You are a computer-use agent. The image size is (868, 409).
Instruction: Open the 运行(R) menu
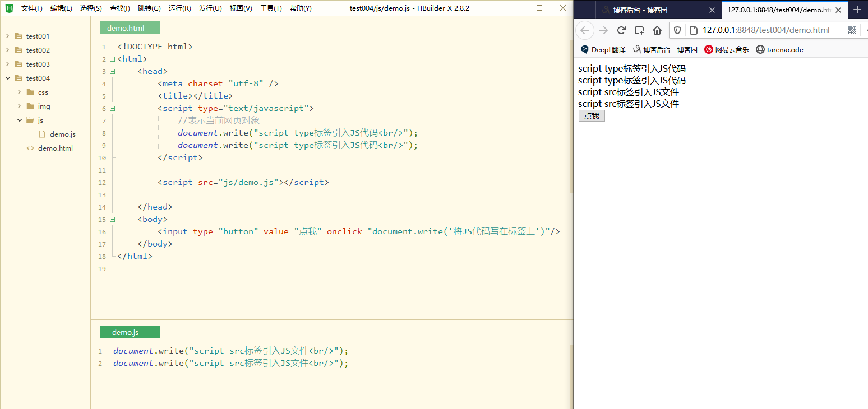(180, 8)
